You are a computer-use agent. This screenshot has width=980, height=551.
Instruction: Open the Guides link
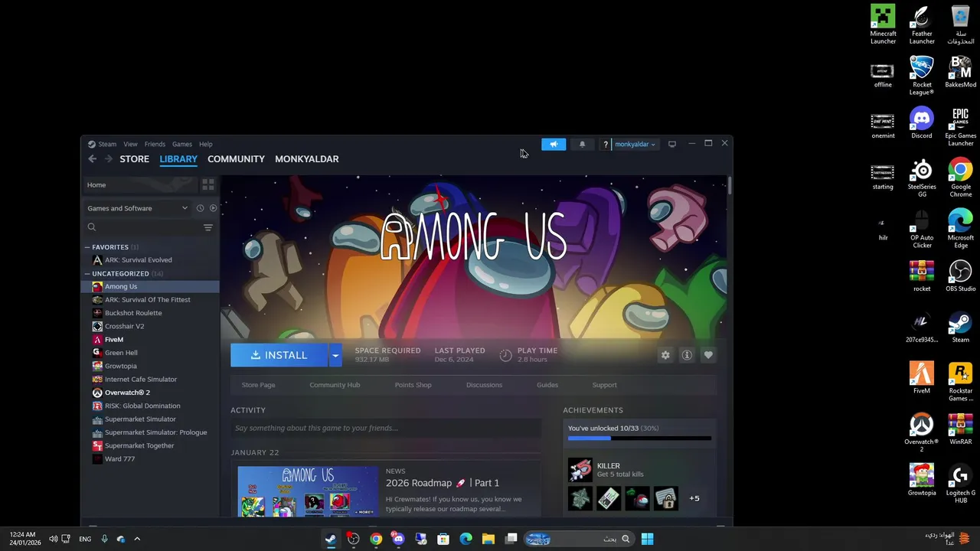coord(547,385)
